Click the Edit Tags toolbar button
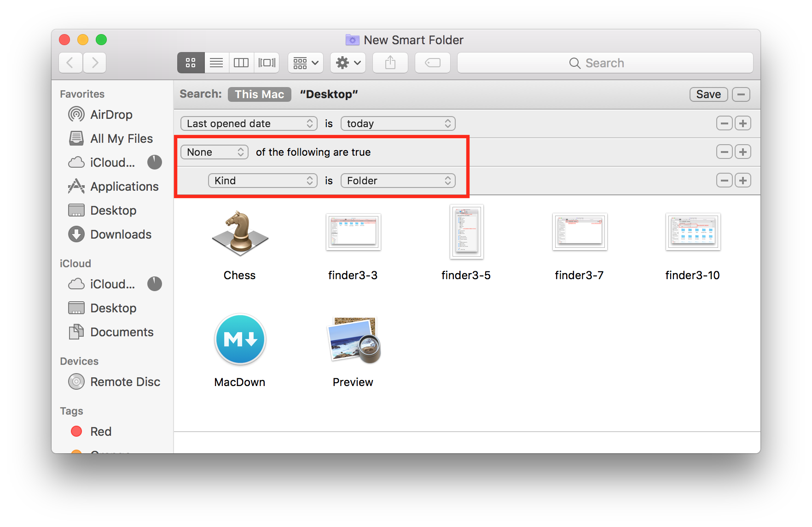 point(433,63)
